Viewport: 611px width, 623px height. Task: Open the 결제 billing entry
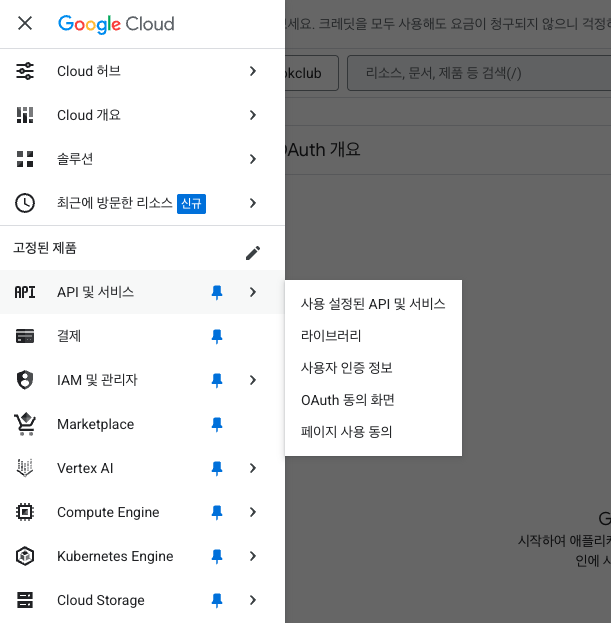(x=142, y=336)
